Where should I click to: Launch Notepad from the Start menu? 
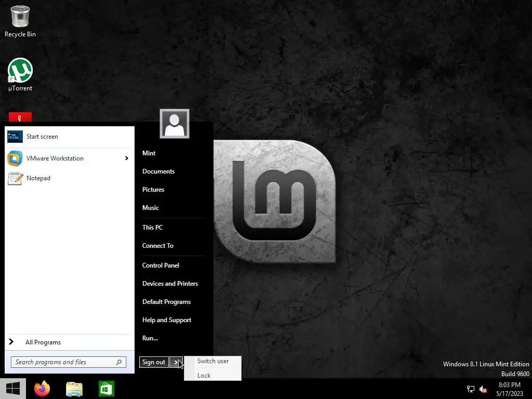pos(69,178)
